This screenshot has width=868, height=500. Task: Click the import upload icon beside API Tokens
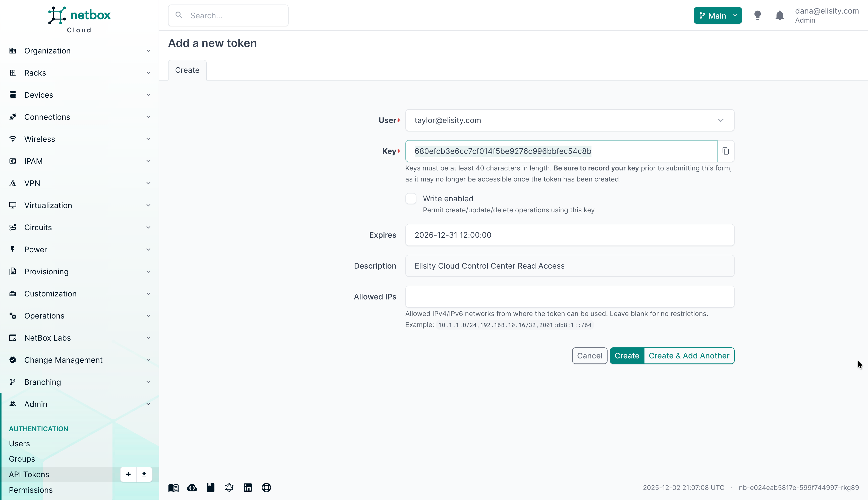pos(144,474)
